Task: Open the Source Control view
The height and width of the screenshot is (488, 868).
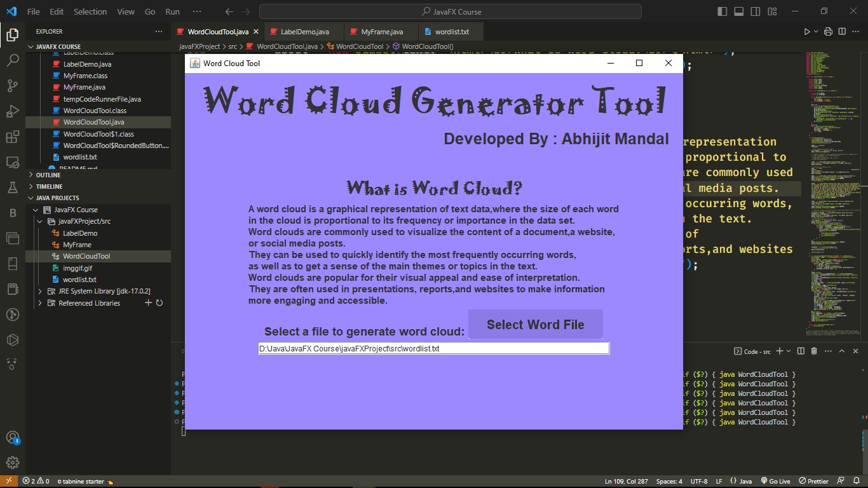Action: [x=13, y=86]
